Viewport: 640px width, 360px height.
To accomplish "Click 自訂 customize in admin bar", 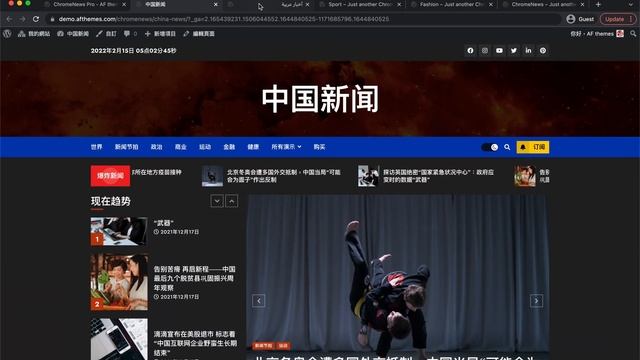I will [x=106, y=34].
